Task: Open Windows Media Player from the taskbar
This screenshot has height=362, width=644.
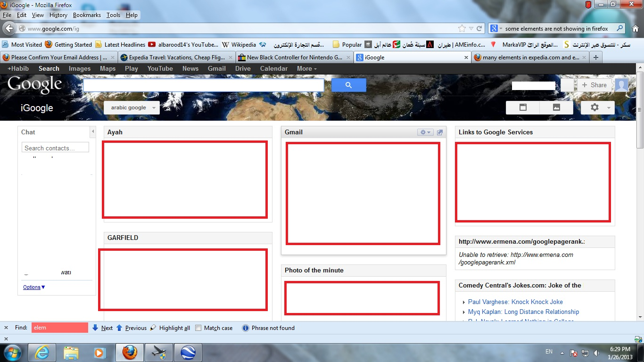Action: click(99, 353)
